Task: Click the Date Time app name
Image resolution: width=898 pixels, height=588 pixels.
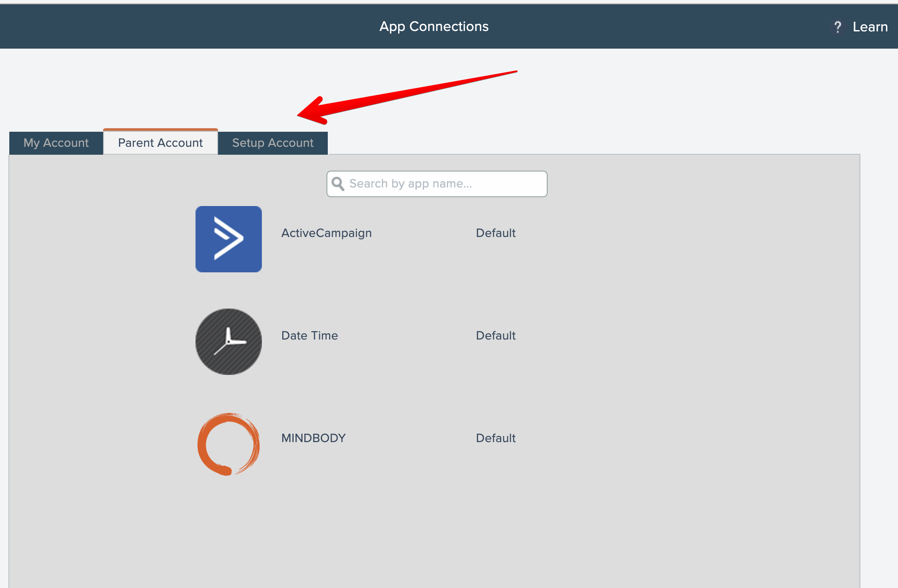Action: pos(309,336)
